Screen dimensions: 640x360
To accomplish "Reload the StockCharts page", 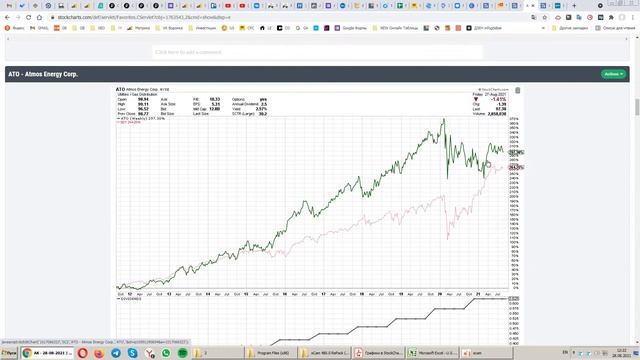I will coord(29,18).
